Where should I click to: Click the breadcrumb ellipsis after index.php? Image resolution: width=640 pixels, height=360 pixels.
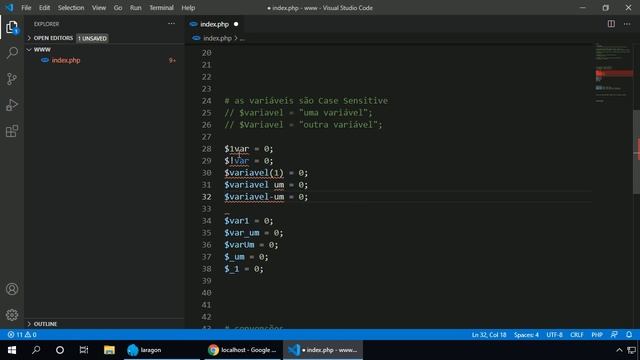coord(242,38)
